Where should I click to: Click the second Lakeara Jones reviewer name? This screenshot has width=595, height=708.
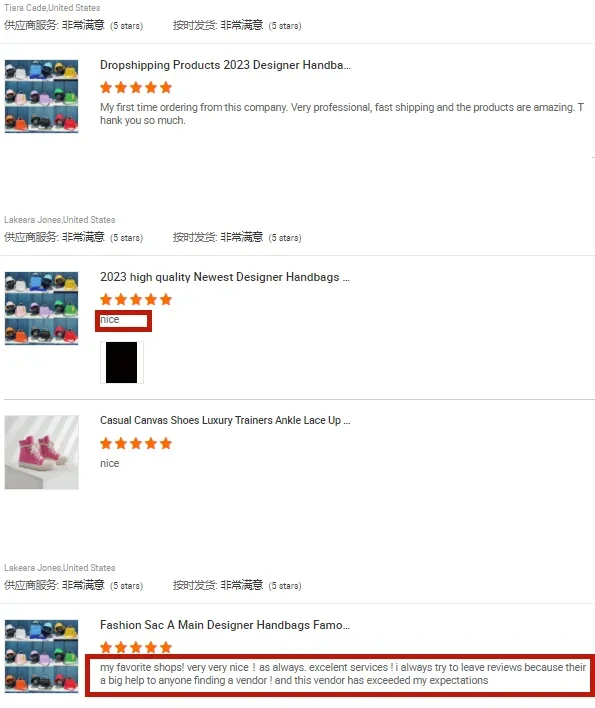click(60, 568)
